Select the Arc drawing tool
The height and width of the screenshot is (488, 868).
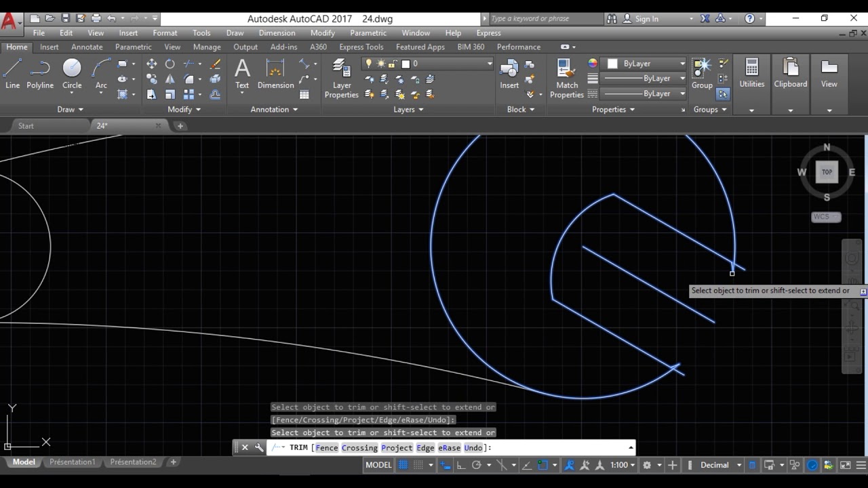tap(101, 73)
